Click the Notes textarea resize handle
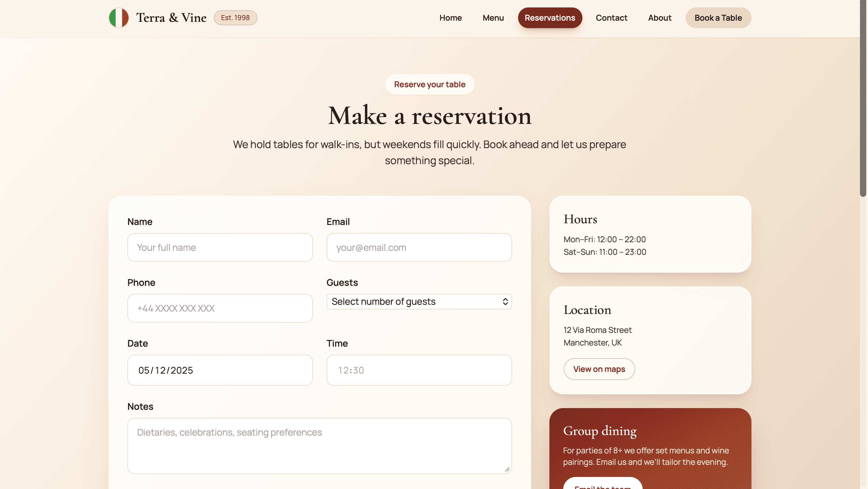 point(507,469)
